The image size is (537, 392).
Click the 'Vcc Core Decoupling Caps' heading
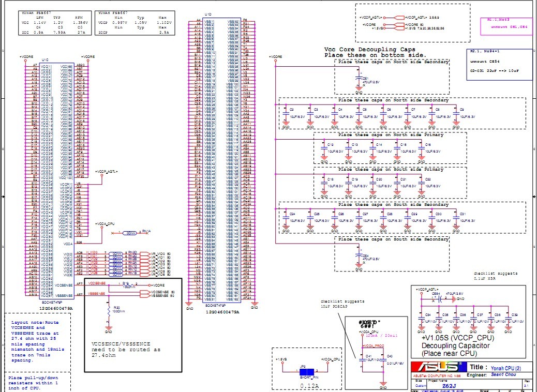pos(369,49)
